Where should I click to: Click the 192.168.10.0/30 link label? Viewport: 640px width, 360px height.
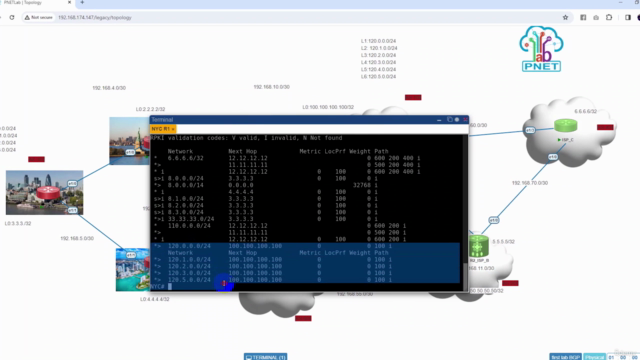click(x=271, y=87)
